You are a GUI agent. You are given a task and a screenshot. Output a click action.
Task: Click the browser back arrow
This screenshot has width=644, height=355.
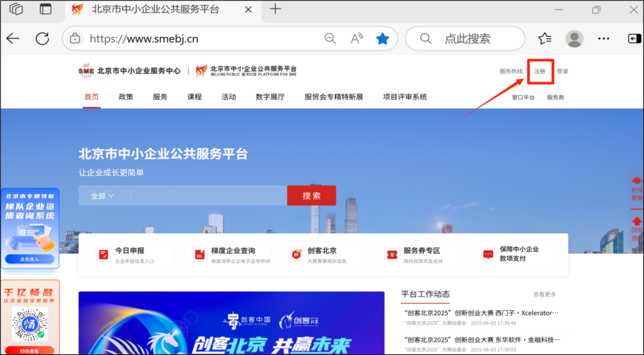(13, 39)
